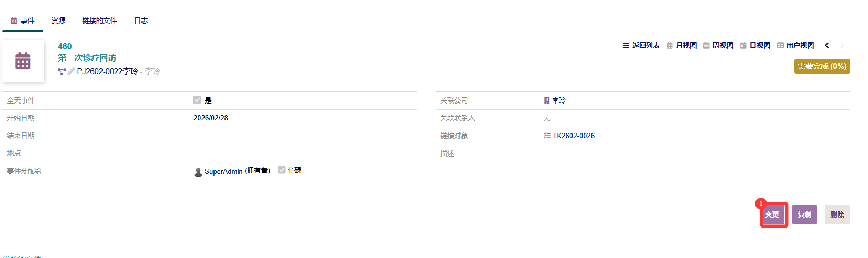Image resolution: width=868 pixels, height=258 pixels.
Task: Click the large calendar event icon
Action: coord(23,61)
